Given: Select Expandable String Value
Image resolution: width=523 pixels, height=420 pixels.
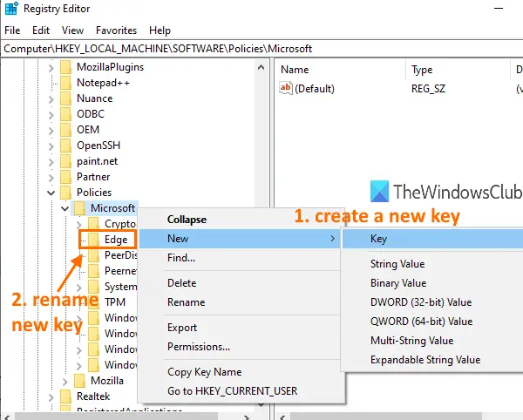Looking at the screenshot, I should tap(432, 360).
